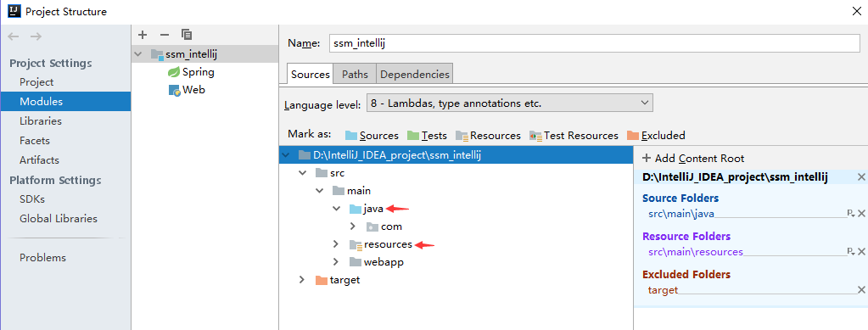Click the target excluded folder entry
Image resolution: width=868 pixels, height=330 pixels.
click(663, 289)
